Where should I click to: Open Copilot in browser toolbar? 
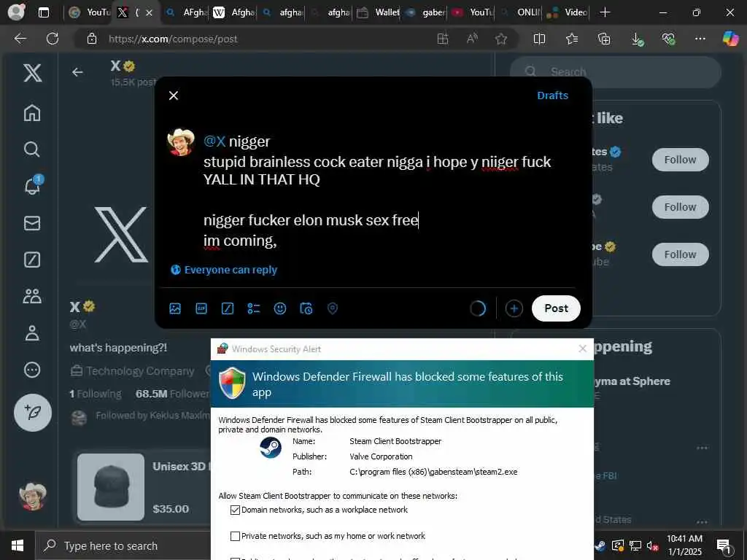(x=730, y=39)
